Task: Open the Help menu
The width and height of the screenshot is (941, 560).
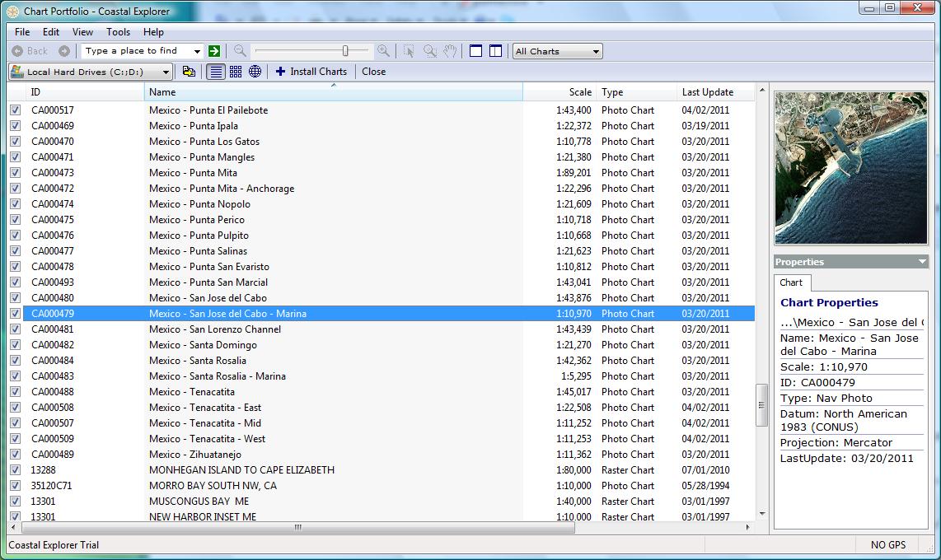Action: [x=153, y=32]
